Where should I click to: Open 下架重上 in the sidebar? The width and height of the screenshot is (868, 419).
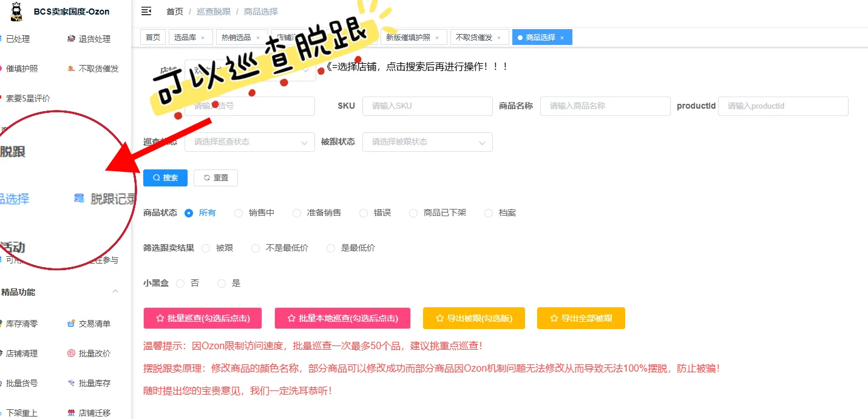18,413
